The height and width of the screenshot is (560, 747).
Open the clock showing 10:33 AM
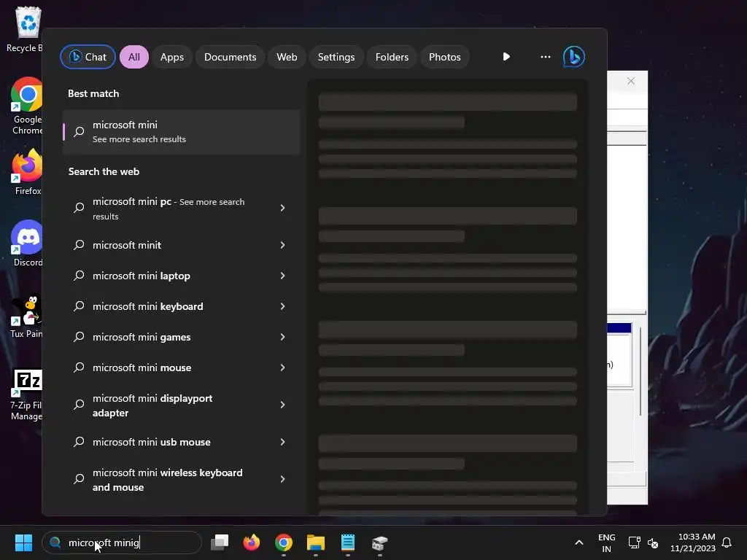coord(693,542)
